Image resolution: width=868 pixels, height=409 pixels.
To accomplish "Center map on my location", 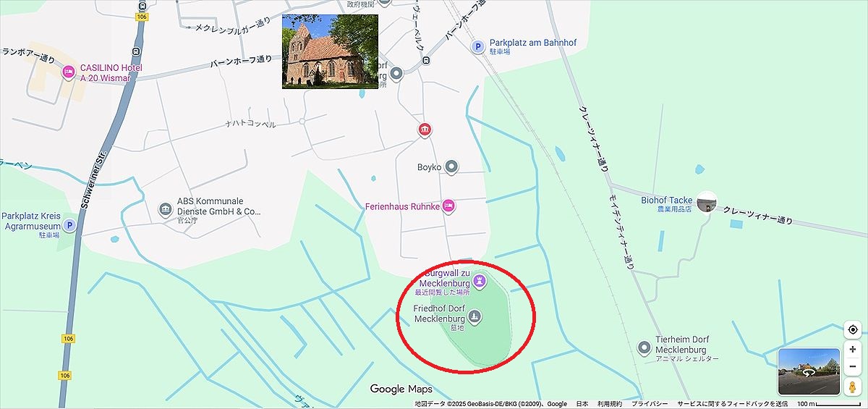I will pos(853,329).
